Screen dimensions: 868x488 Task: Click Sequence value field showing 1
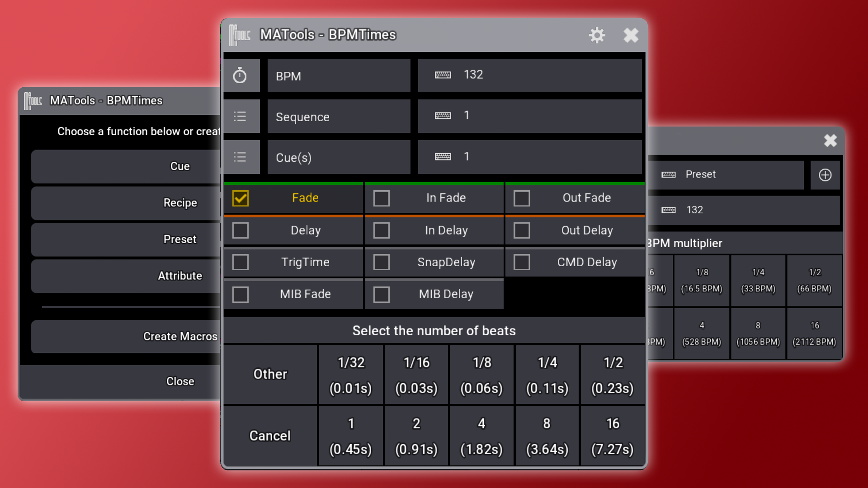[530, 116]
